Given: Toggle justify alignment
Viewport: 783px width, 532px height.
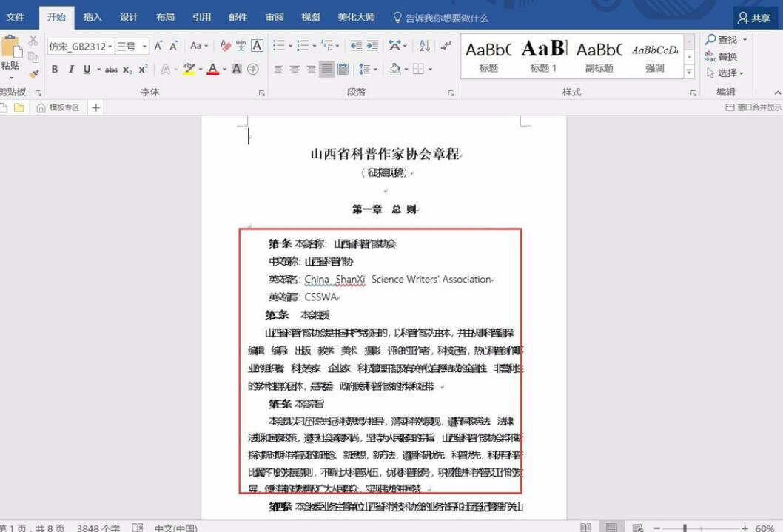Looking at the screenshot, I should tap(326, 69).
